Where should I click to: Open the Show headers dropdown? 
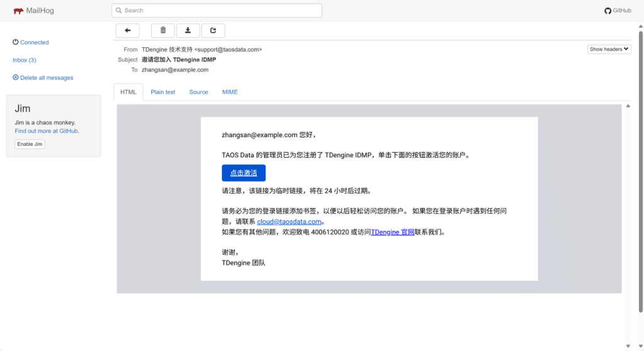(609, 49)
